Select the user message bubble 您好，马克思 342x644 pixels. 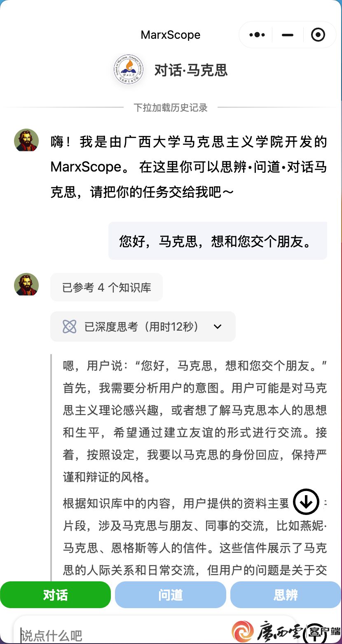tap(218, 241)
